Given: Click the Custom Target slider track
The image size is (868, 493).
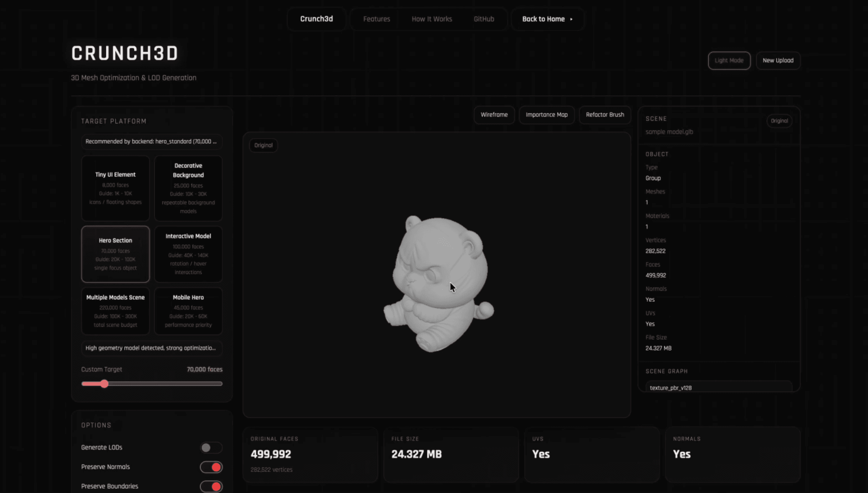Looking at the screenshot, I should [152, 383].
